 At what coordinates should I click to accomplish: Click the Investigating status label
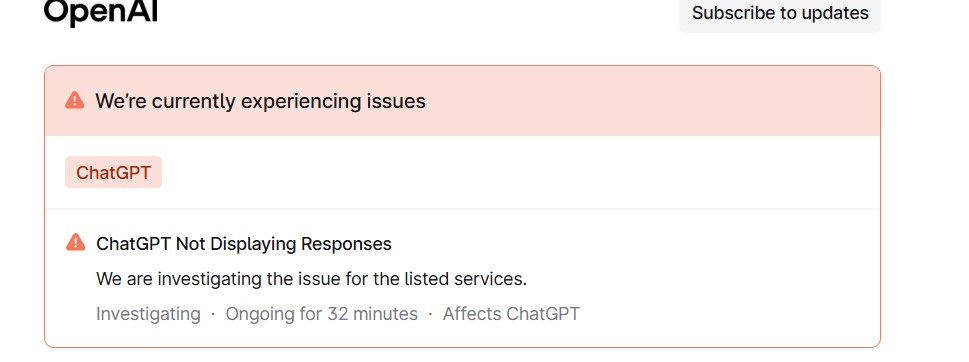click(148, 314)
